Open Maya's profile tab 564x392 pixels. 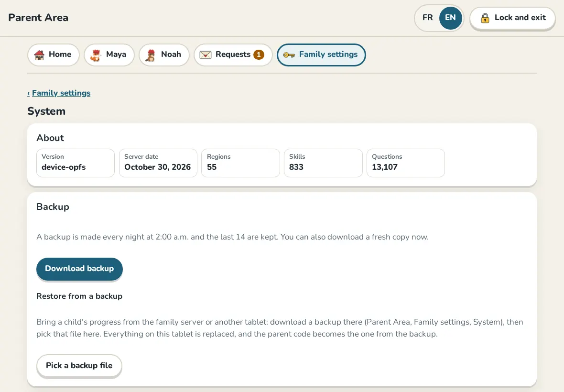point(109,54)
